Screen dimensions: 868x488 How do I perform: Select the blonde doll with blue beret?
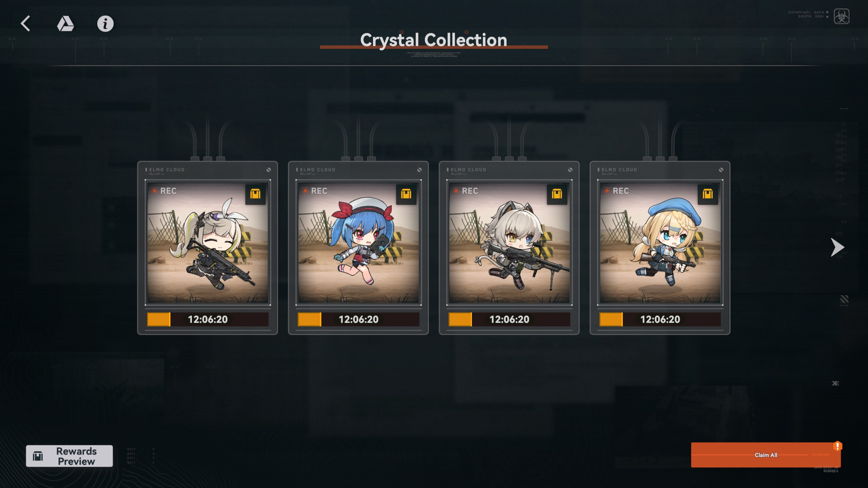pyautogui.click(x=660, y=243)
